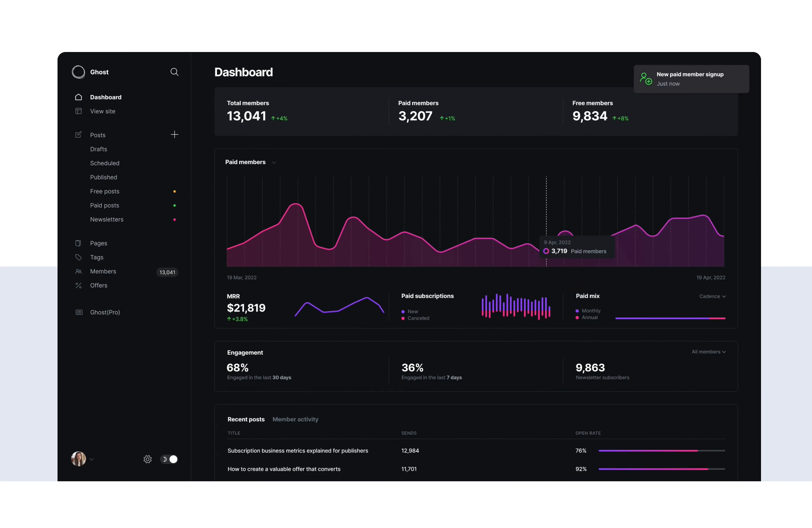This screenshot has height=528, width=812.
Task: Click the Ghost logo circle icon
Action: coord(78,72)
